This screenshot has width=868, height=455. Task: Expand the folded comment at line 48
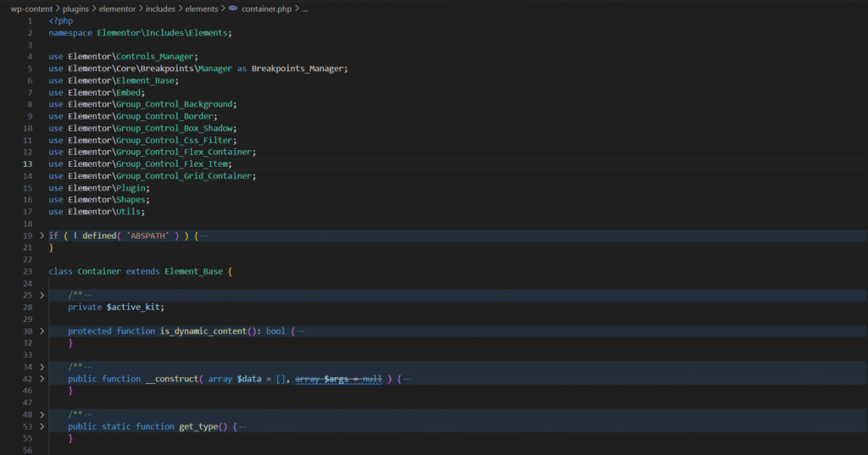click(x=42, y=414)
